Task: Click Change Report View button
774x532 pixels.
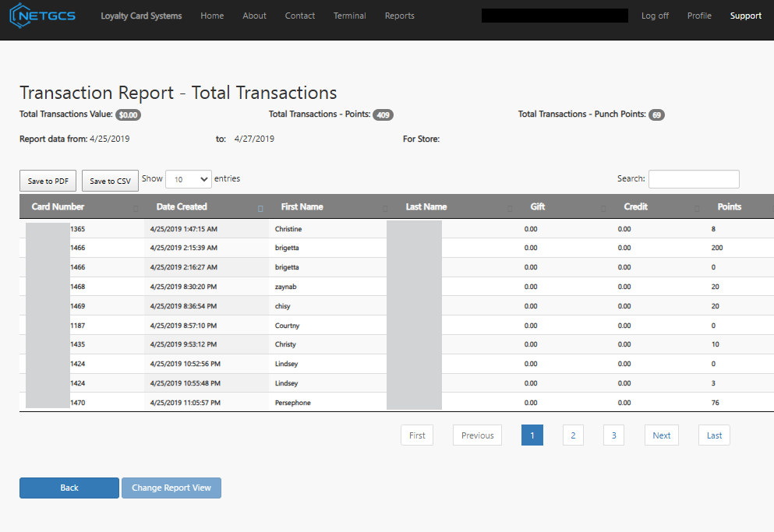Action: [171, 488]
